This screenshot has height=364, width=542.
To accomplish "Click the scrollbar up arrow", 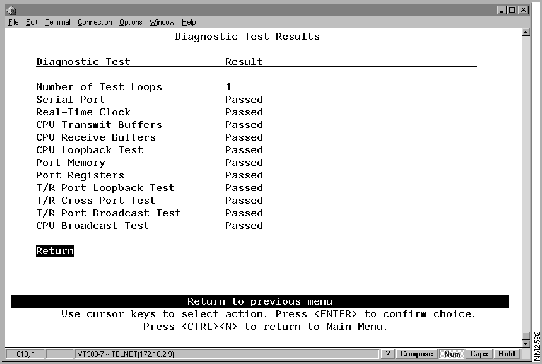I will pyautogui.click(x=526, y=32).
